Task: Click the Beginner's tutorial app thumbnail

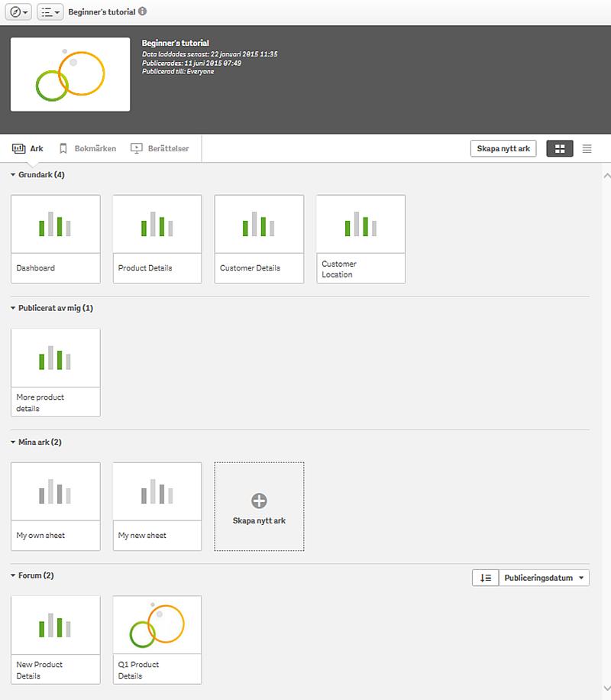Action: pos(70,74)
